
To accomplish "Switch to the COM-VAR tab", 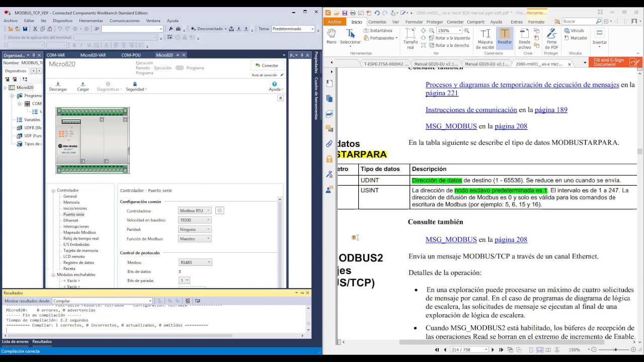I will pos(55,55).
